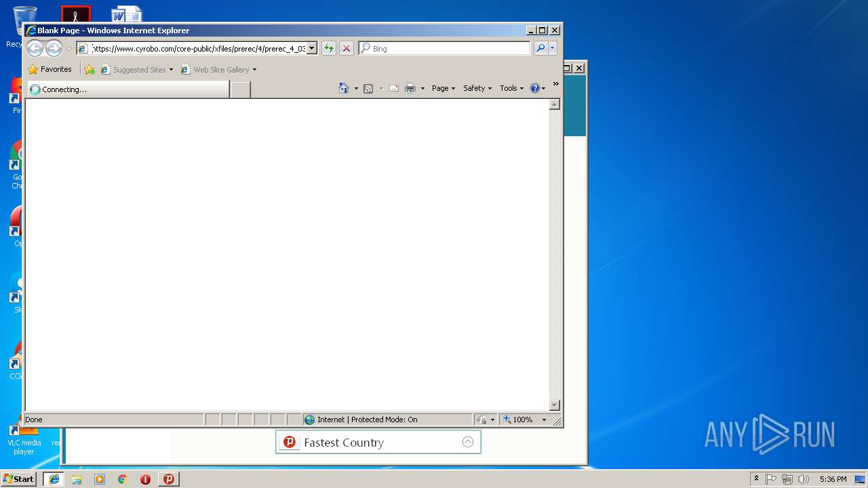868x488 pixels.
Task: Open a new blank tab
Action: pos(240,89)
